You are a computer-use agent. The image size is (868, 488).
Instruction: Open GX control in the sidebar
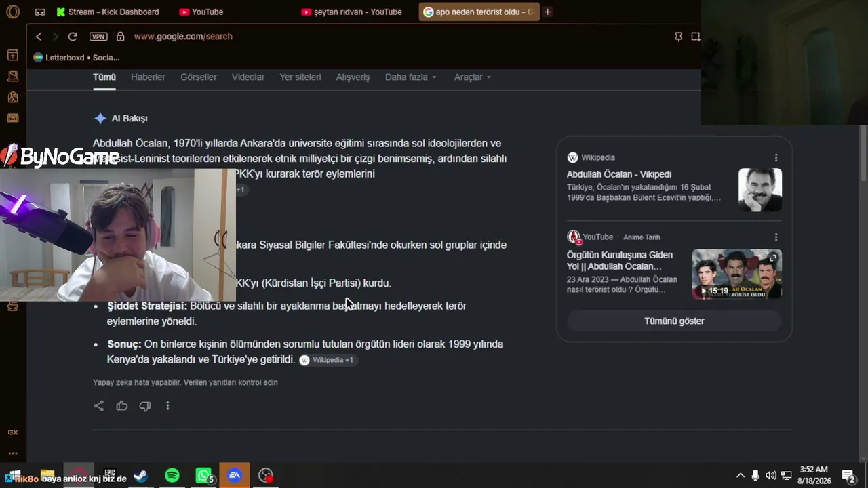tap(13, 432)
